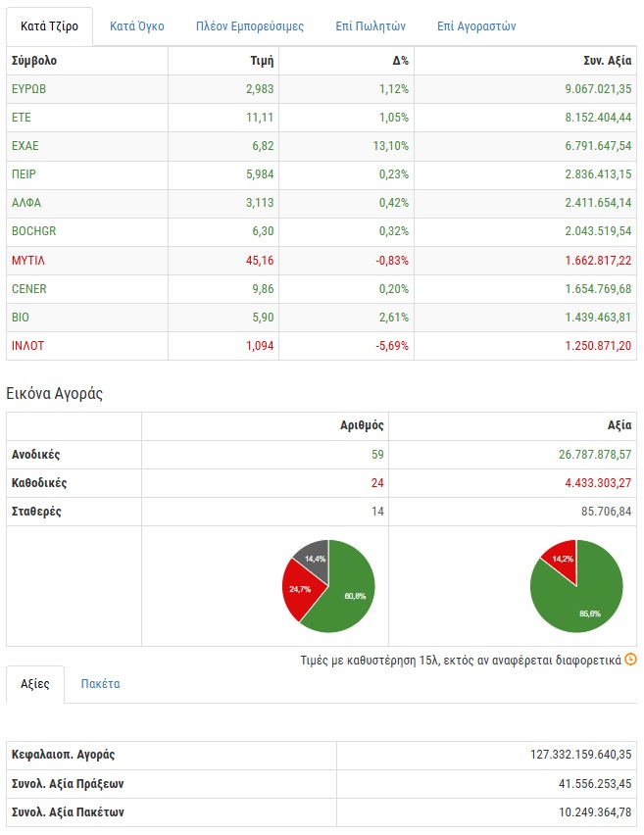The image size is (644, 835).
Task: Select the ΠΕΙΡ stock link
Action: 25,174
